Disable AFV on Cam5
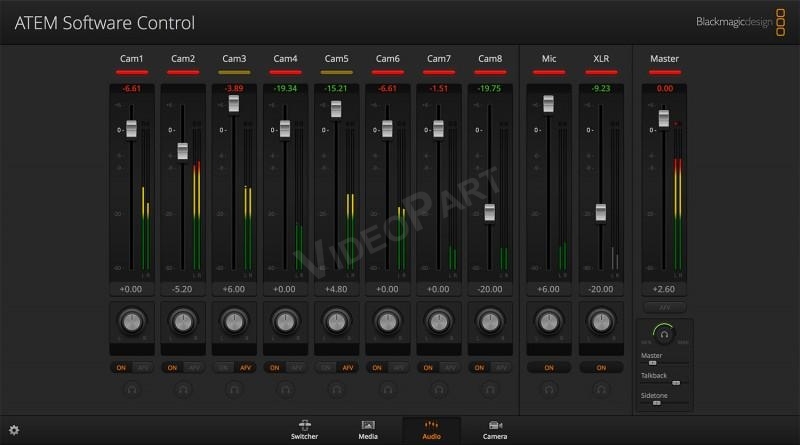 click(x=348, y=367)
